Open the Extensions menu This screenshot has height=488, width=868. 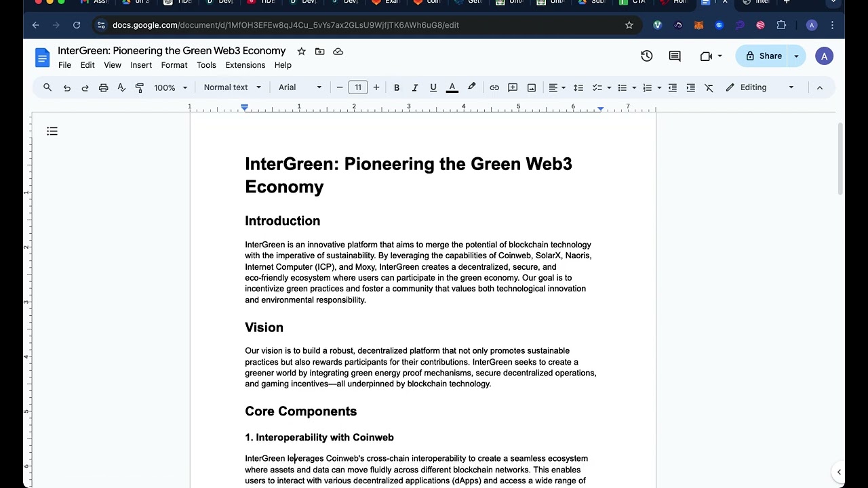[x=245, y=66]
